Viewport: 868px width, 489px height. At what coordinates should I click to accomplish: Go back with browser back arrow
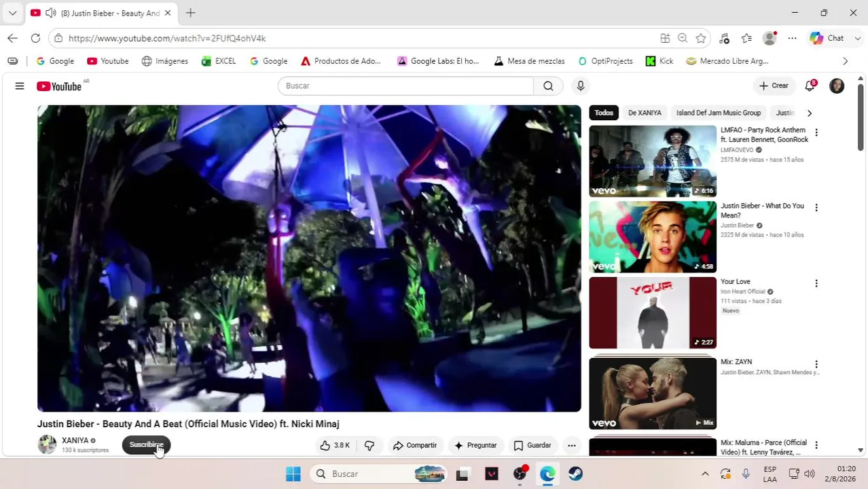pos(12,39)
